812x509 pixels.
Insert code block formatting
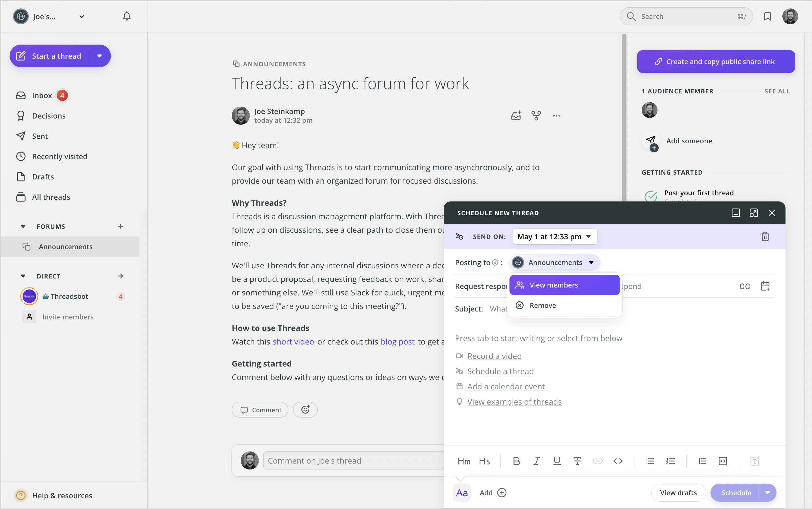[x=723, y=461]
